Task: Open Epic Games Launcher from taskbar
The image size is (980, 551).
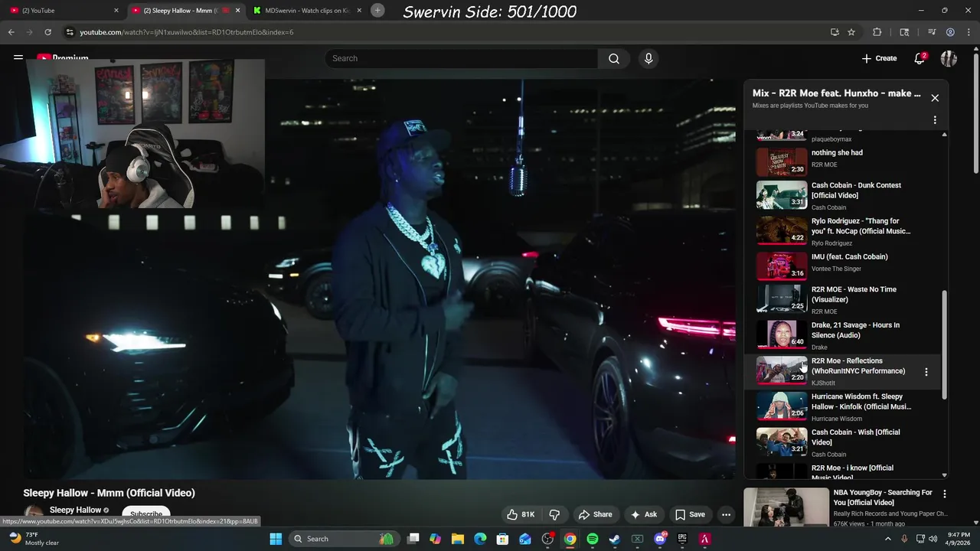Action: 682,539
